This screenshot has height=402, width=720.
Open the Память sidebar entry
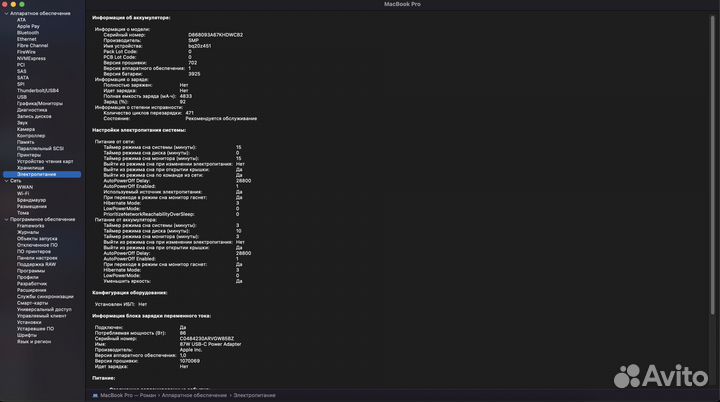point(25,142)
